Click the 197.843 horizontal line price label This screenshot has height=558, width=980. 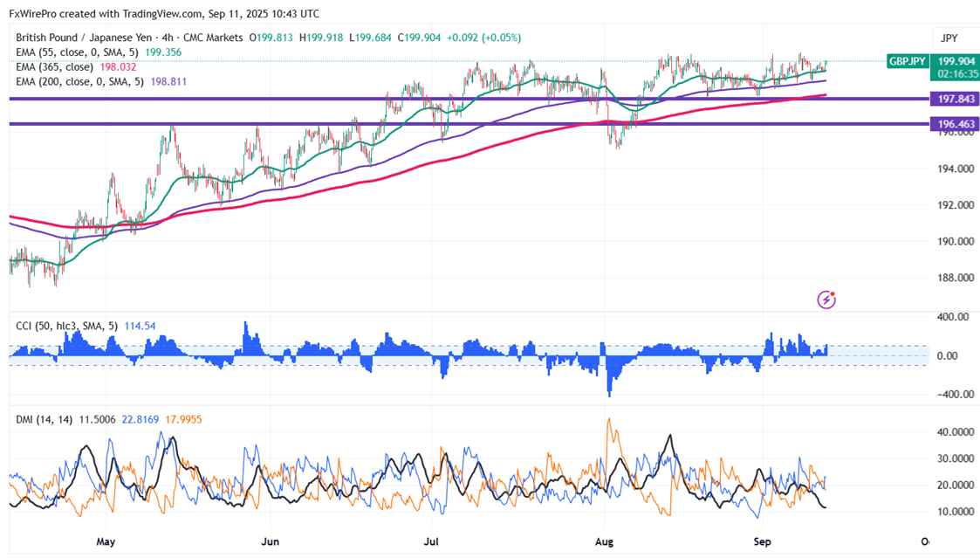[956, 99]
